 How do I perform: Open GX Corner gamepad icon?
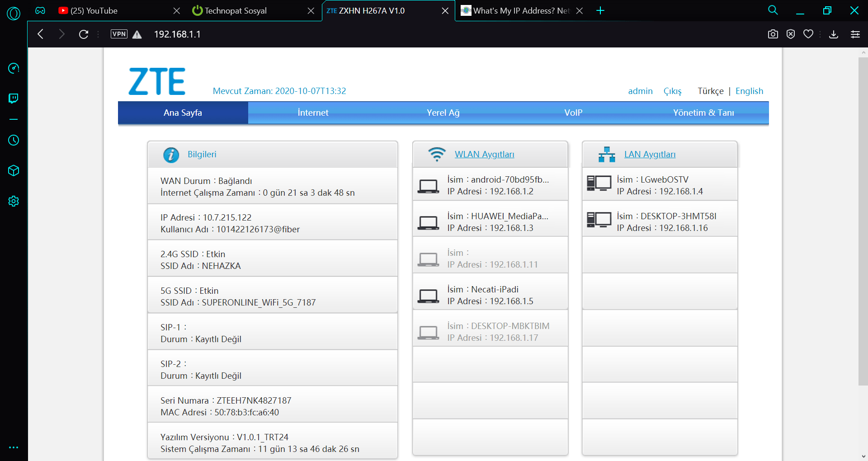point(40,10)
